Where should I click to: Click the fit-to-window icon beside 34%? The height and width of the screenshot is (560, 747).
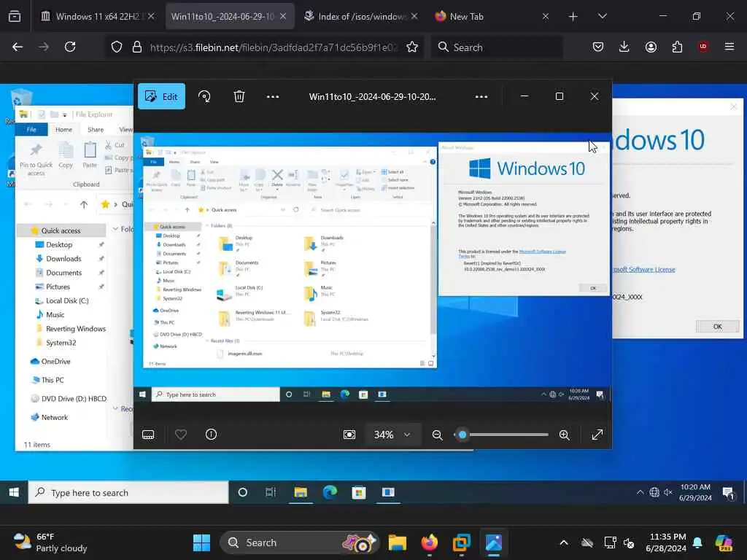pyautogui.click(x=349, y=435)
